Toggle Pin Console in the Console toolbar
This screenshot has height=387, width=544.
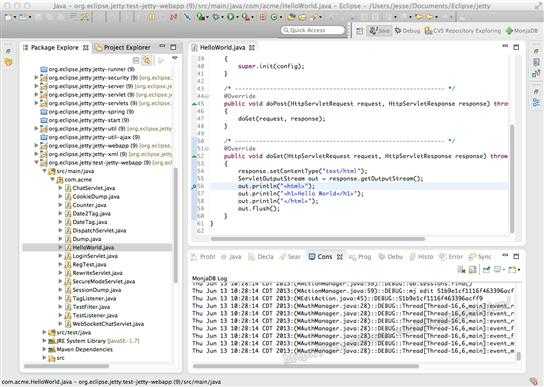coord(486,270)
